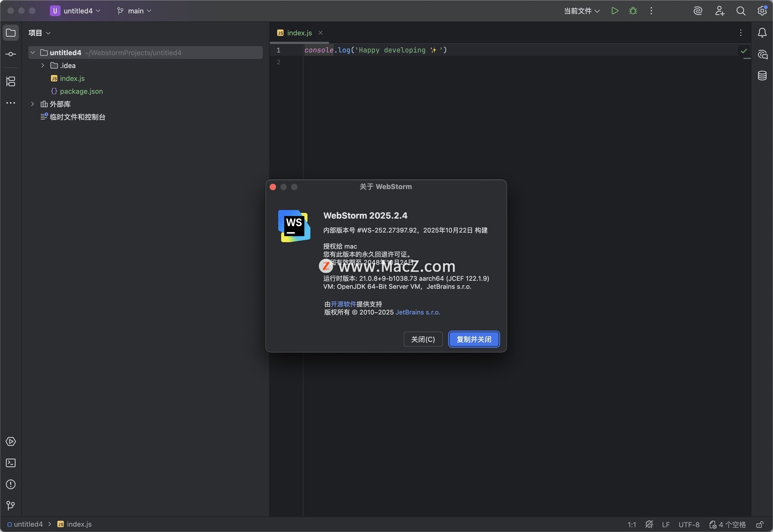The width and height of the screenshot is (773, 532).
Task: Open the Git tool window icon
Action: (x=11, y=505)
